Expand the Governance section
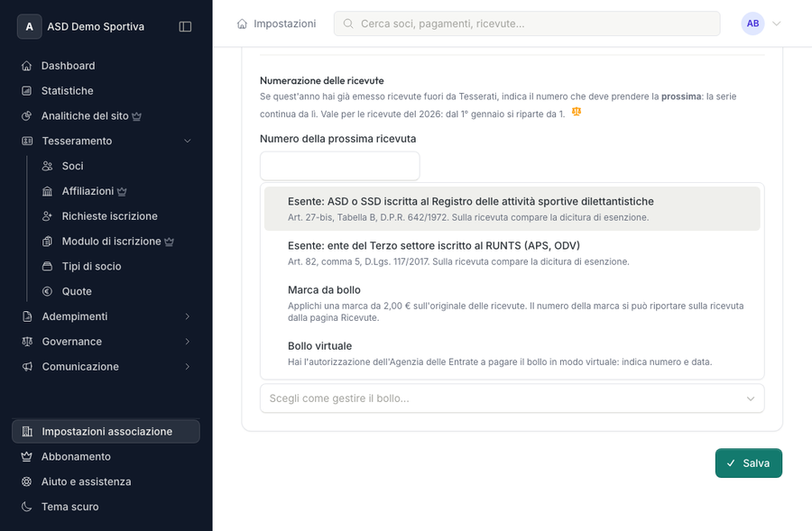Screen dimensions: 812x531 pyautogui.click(x=106, y=342)
